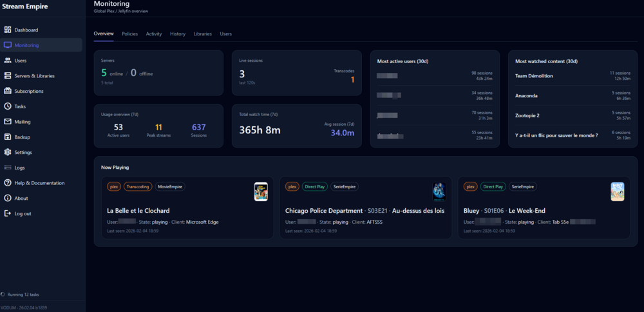Click the Stream Empire title
This screenshot has height=312, width=644.
tap(25, 6)
